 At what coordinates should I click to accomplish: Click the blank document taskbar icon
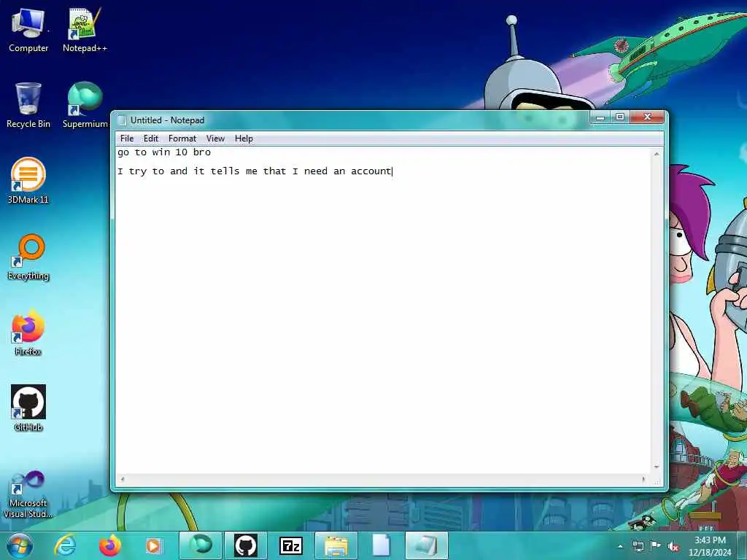pos(381,545)
